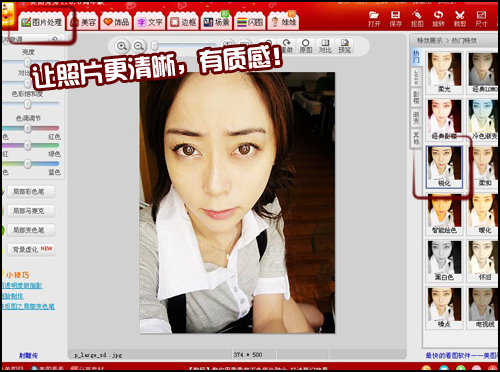Open the 尺寸 resize tool
500x372 pixels.
coord(481,19)
